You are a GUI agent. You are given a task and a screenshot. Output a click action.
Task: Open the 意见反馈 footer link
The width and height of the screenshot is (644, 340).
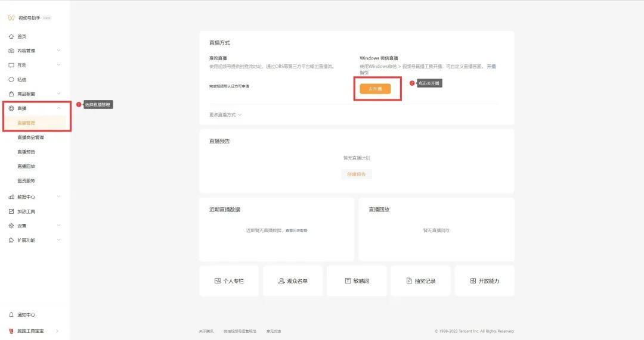pyautogui.click(x=274, y=332)
